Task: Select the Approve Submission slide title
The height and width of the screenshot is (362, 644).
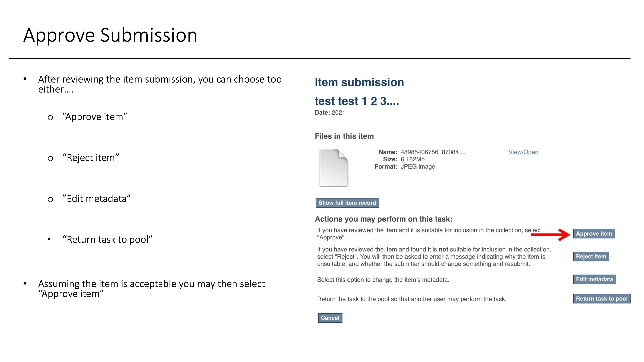Action: pyautogui.click(x=110, y=35)
